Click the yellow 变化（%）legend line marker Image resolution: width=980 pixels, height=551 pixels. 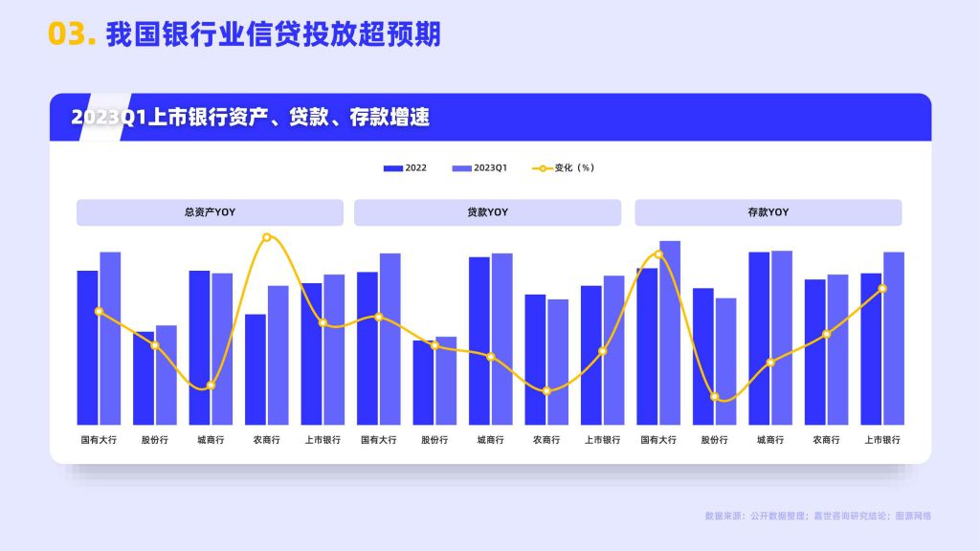point(543,168)
